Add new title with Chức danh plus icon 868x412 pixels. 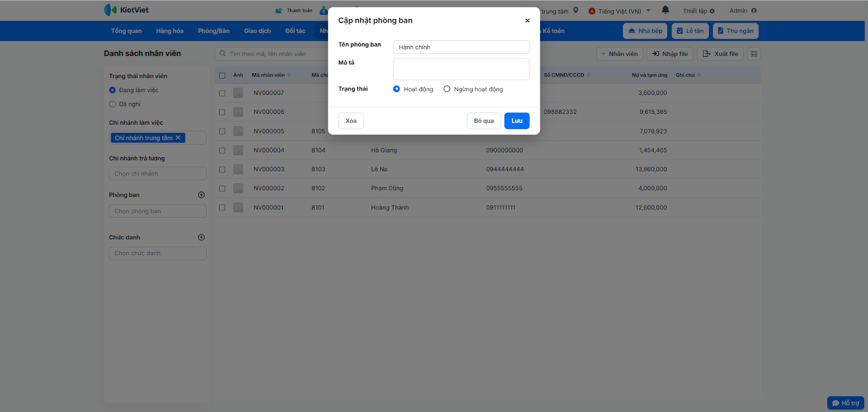coord(201,237)
